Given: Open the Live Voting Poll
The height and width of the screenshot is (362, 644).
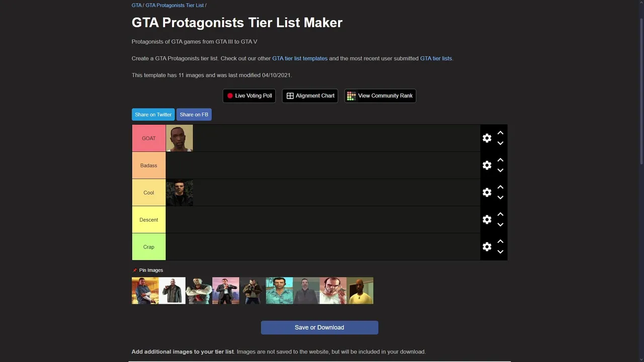Looking at the screenshot, I should coord(249,96).
